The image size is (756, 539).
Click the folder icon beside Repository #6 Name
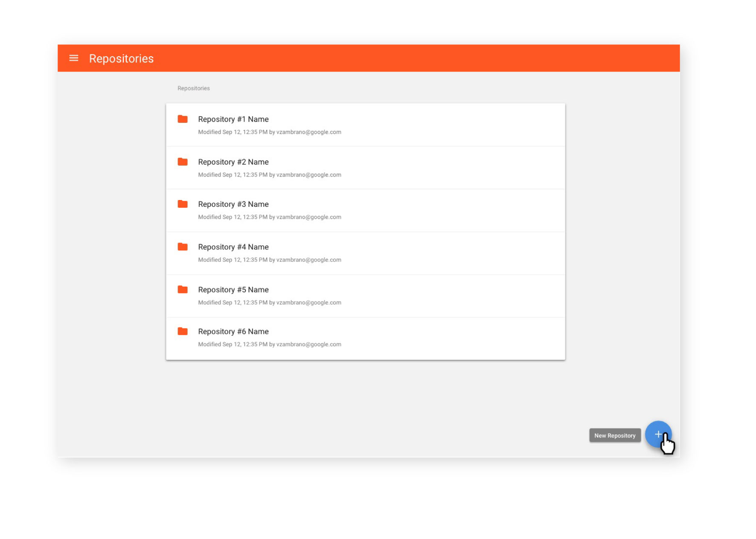(182, 331)
